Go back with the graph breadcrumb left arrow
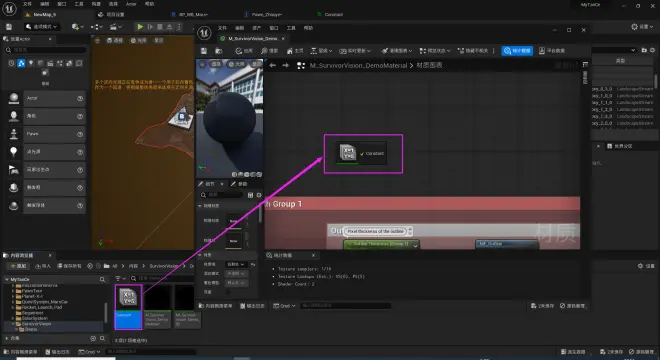 273,66
